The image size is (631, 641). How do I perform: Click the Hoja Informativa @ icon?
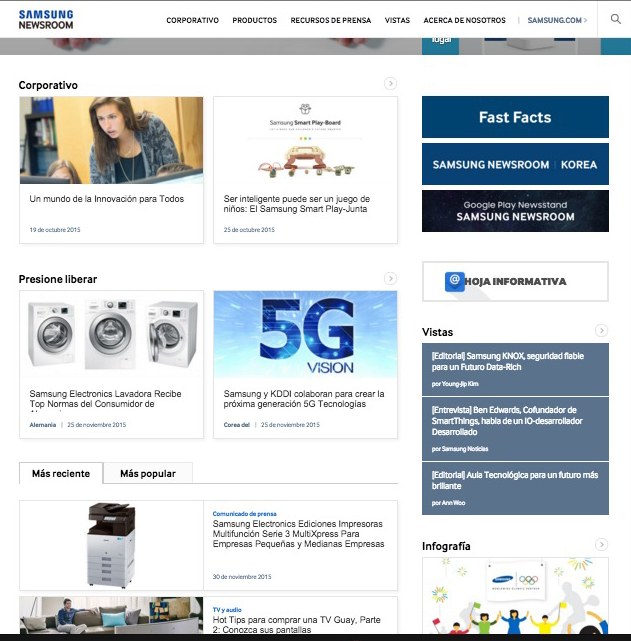pos(455,281)
